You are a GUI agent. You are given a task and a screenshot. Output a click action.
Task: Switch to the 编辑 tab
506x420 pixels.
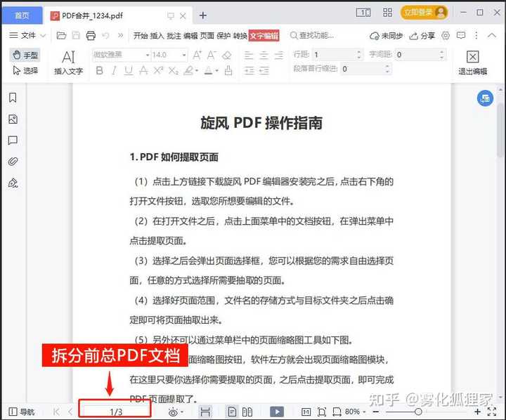click(190, 36)
